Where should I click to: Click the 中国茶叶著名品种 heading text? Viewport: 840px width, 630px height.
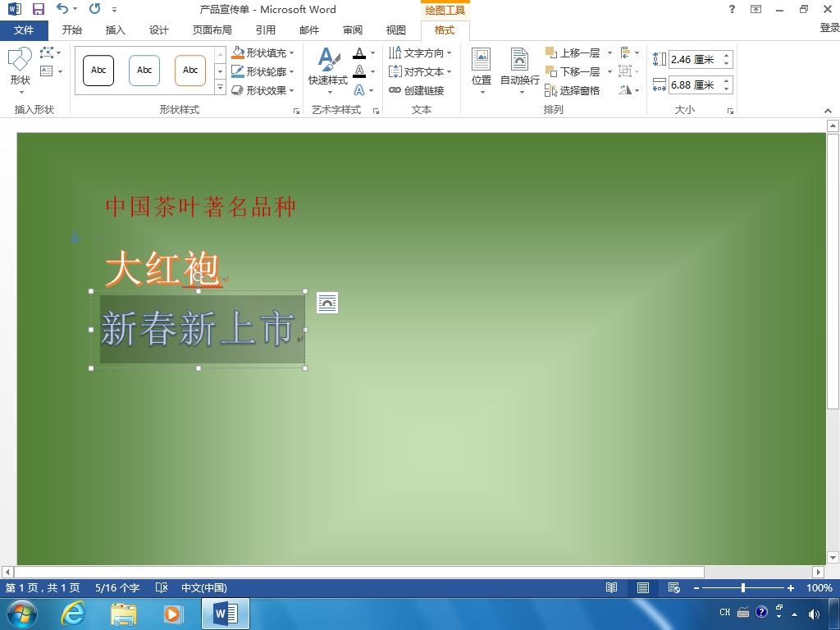pos(201,207)
